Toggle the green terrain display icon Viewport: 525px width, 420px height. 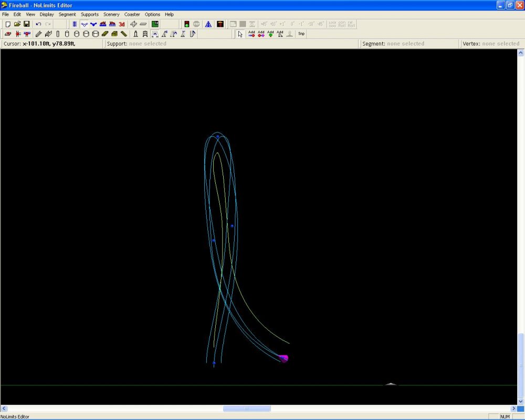[155, 24]
